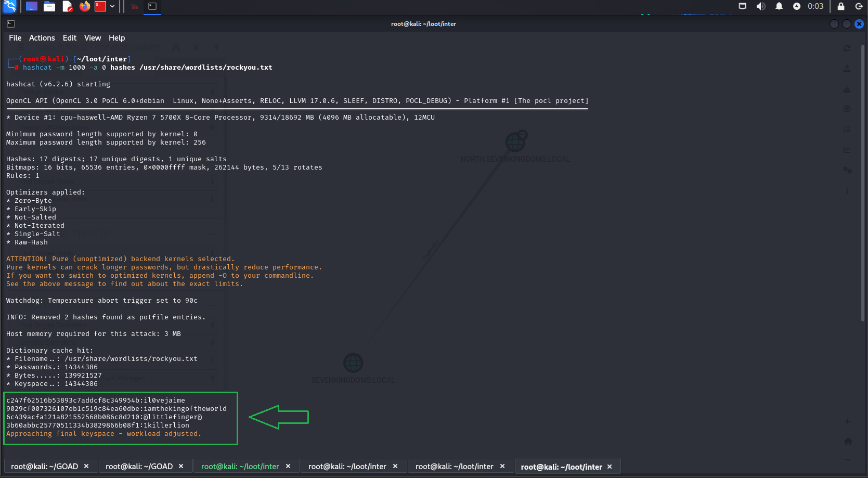Expand the terminal launcher dropdown chevron
The width and height of the screenshot is (868, 478).
tap(112, 6)
